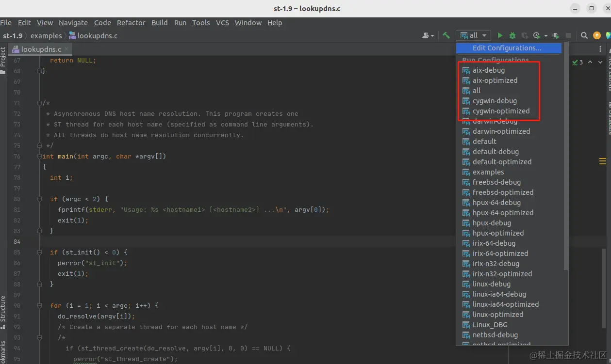The height and width of the screenshot is (364, 611).
Task: Select linux-debug run configuration
Action: 509,284
